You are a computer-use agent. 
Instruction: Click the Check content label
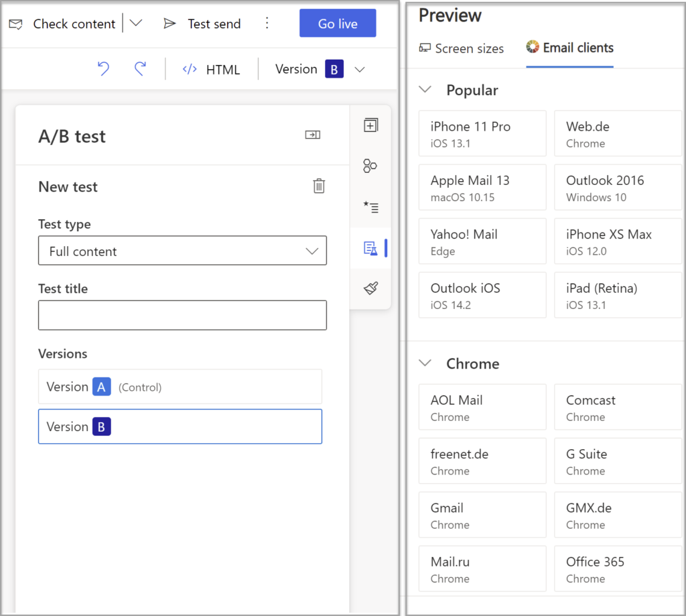(x=74, y=23)
